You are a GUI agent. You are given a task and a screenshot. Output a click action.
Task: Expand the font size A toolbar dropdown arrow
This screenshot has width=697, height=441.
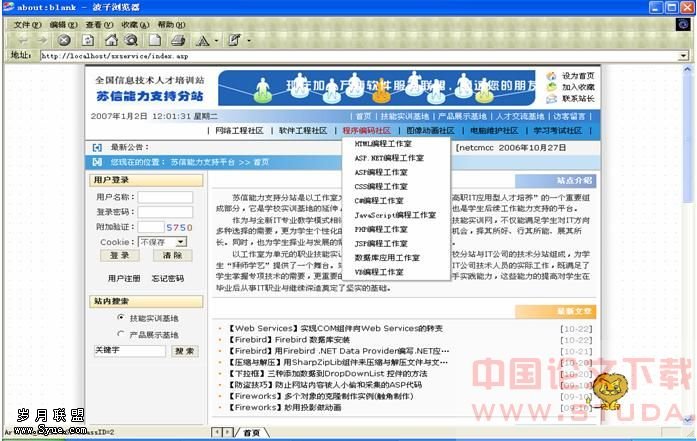216,40
